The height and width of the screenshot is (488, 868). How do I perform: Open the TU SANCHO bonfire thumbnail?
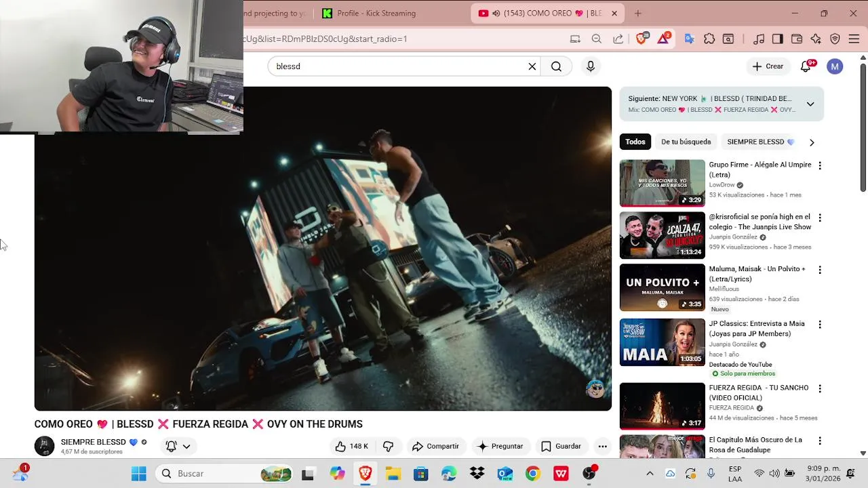663,406
